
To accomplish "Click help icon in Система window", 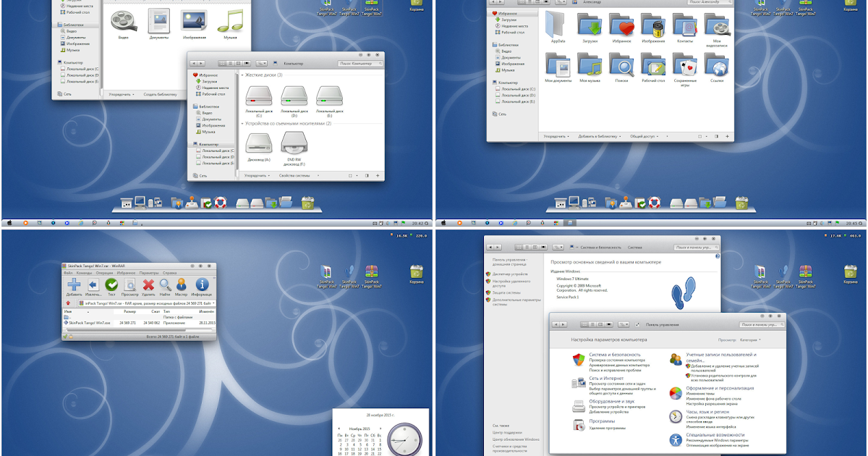I will pyautogui.click(x=717, y=255).
